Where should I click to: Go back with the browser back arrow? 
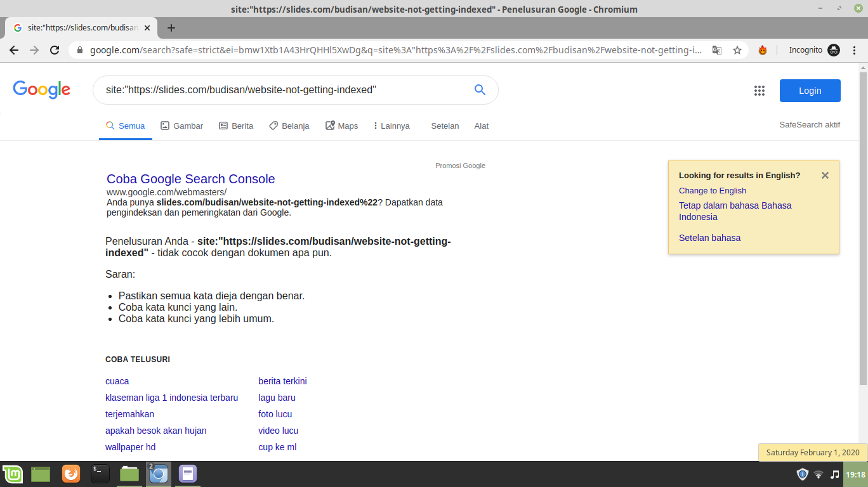pos(14,50)
